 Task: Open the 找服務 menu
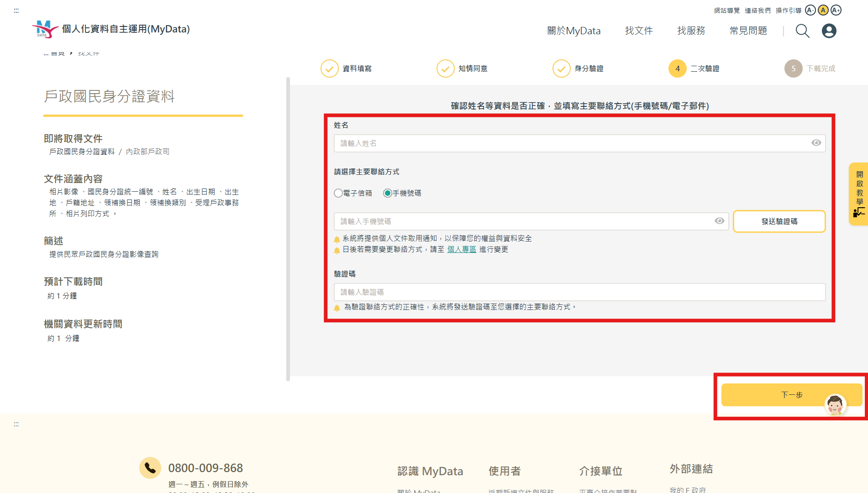click(691, 31)
